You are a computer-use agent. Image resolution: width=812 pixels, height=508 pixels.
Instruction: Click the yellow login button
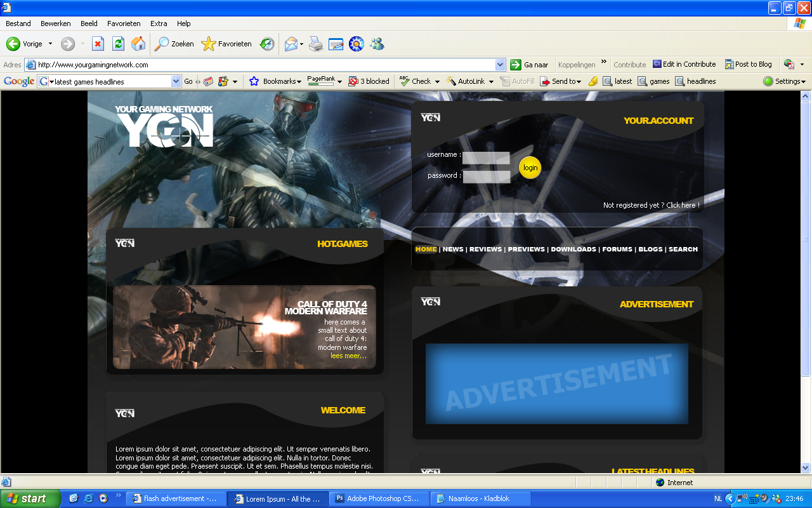pos(530,168)
